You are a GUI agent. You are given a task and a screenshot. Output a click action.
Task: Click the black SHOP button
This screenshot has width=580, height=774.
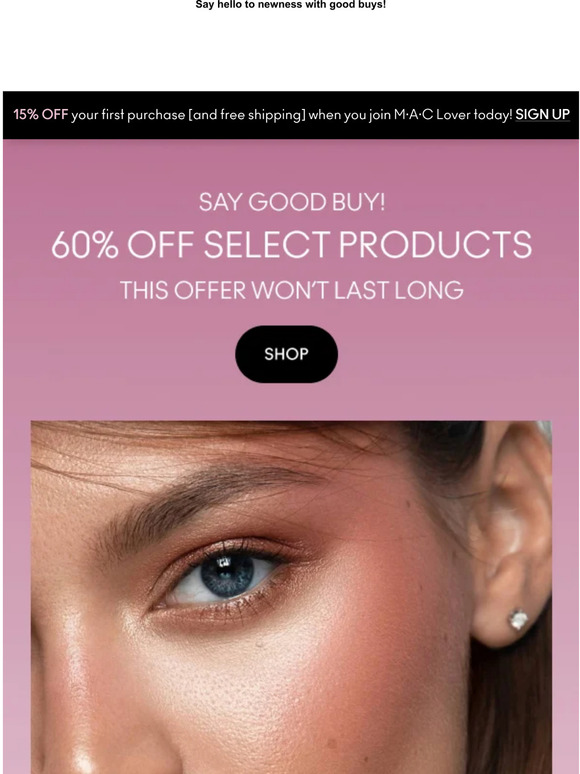pyautogui.click(x=286, y=354)
